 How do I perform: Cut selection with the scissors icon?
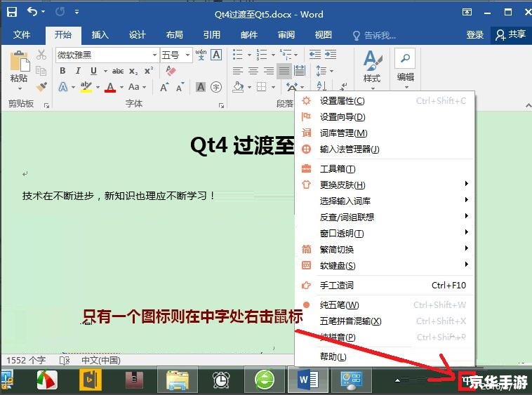41,55
